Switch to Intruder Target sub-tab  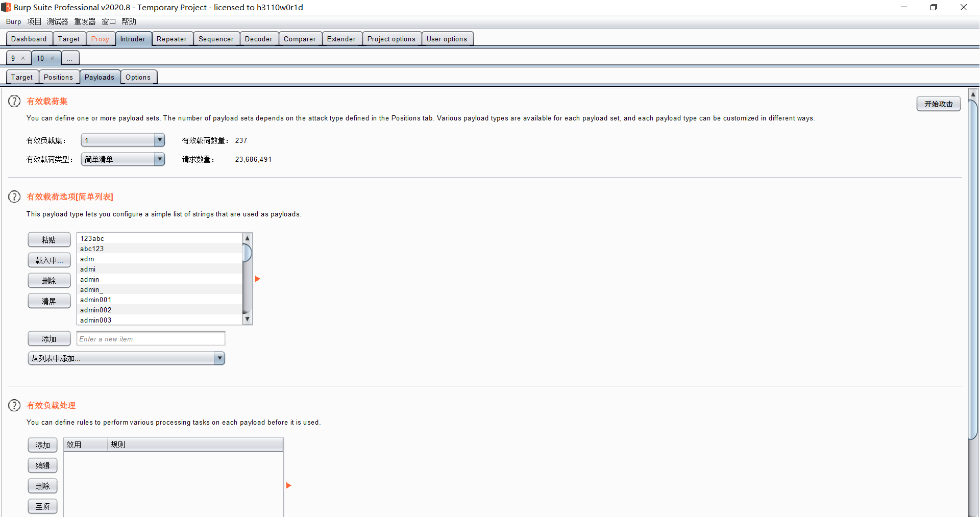tap(22, 77)
